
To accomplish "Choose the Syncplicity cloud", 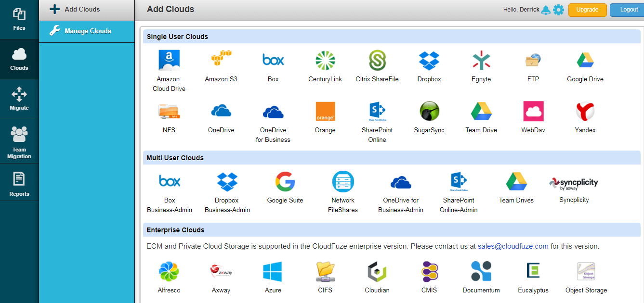I will (574, 184).
